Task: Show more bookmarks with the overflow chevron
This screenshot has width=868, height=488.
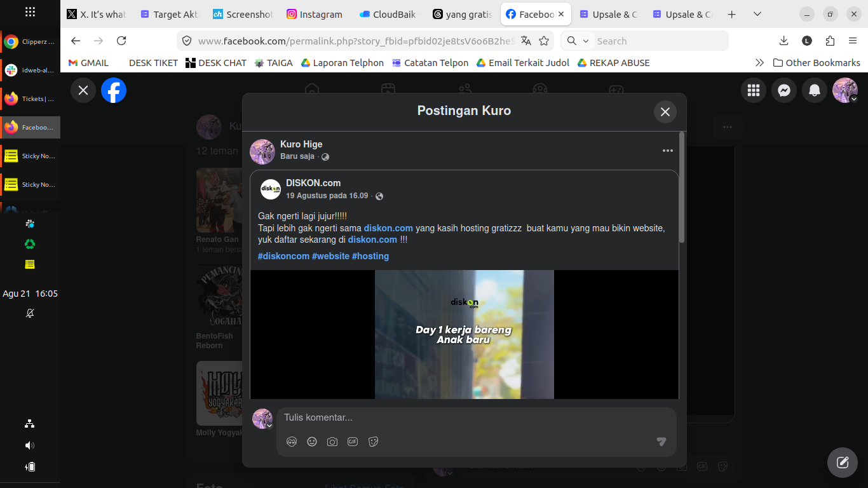Action: (759, 63)
